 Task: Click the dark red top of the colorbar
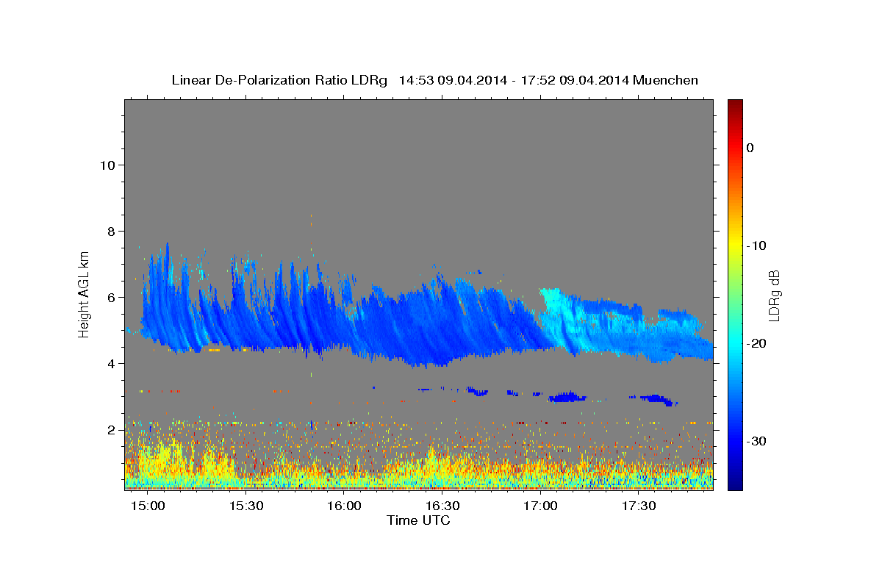(x=734, y=105)
